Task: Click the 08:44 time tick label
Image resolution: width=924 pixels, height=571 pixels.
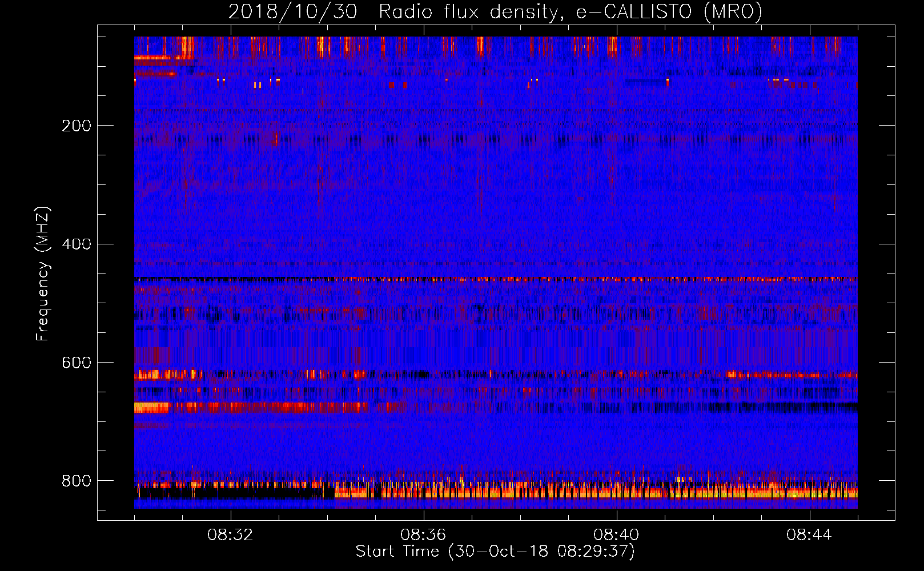Action: (x=809, y=535)
